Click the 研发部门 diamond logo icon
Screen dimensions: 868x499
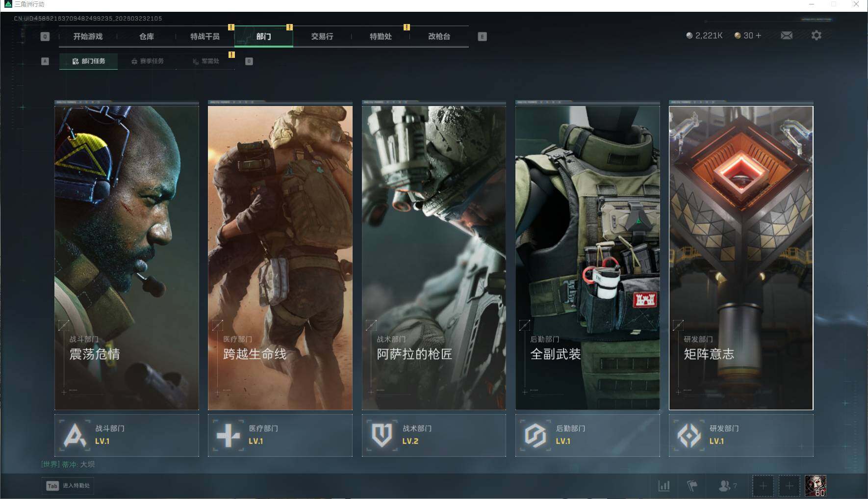click(x=689, y=435)
